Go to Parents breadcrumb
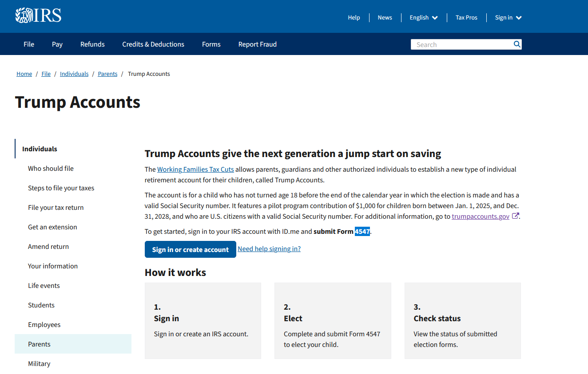Screen dimensions: 588x374 [107, 74]
